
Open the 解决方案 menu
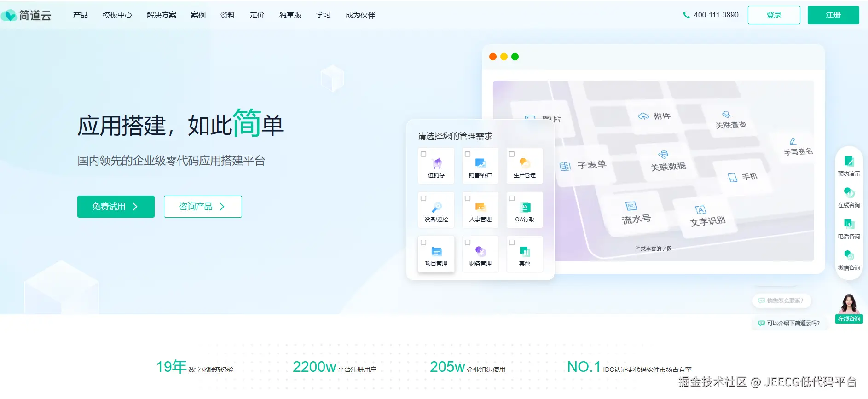162,15
